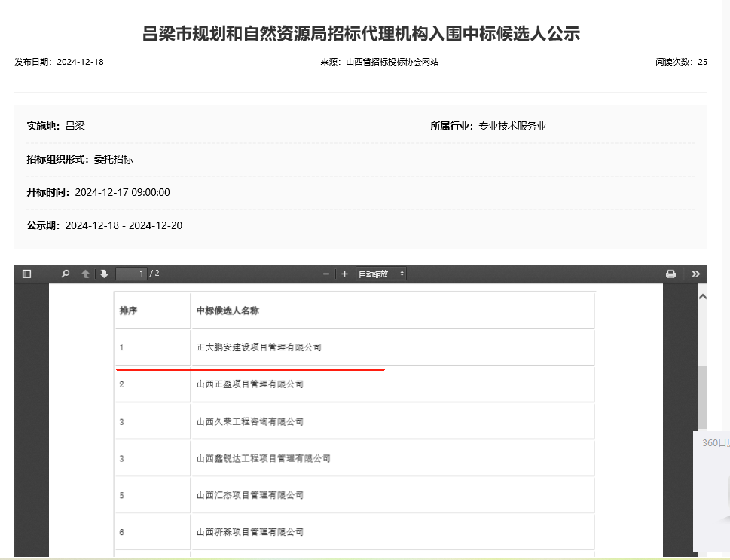
Task: Print the PDF document
Action: click(x=670, y=274)
